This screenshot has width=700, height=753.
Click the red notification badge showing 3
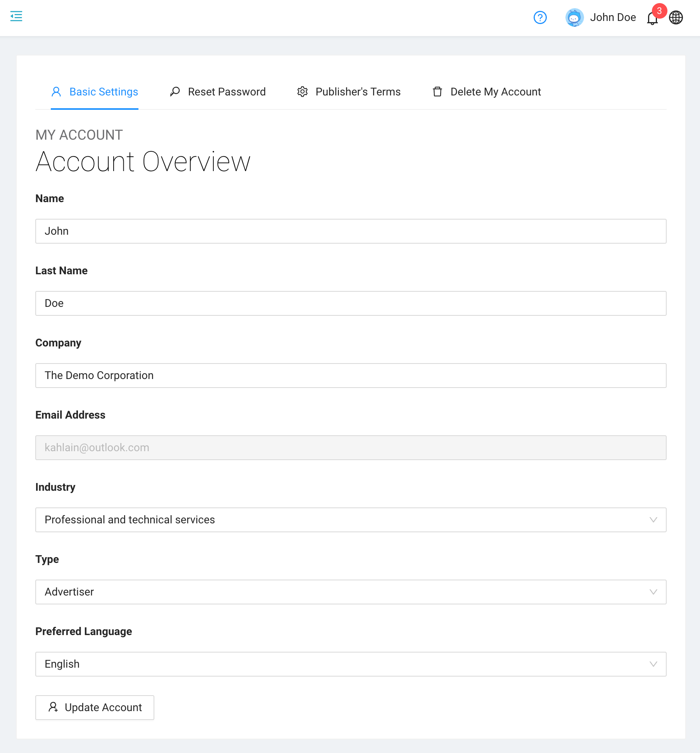pyautogui.click(x=659, y=11)
